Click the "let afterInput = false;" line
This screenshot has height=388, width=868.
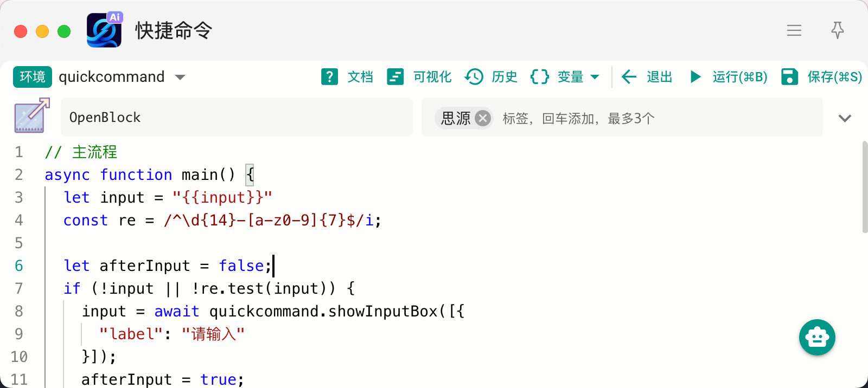(168, 266)
